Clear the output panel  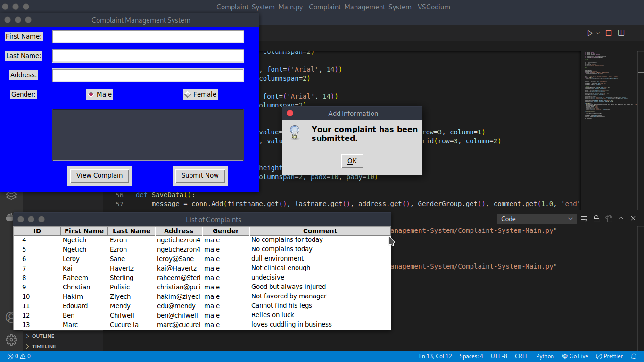pos(584,219)
